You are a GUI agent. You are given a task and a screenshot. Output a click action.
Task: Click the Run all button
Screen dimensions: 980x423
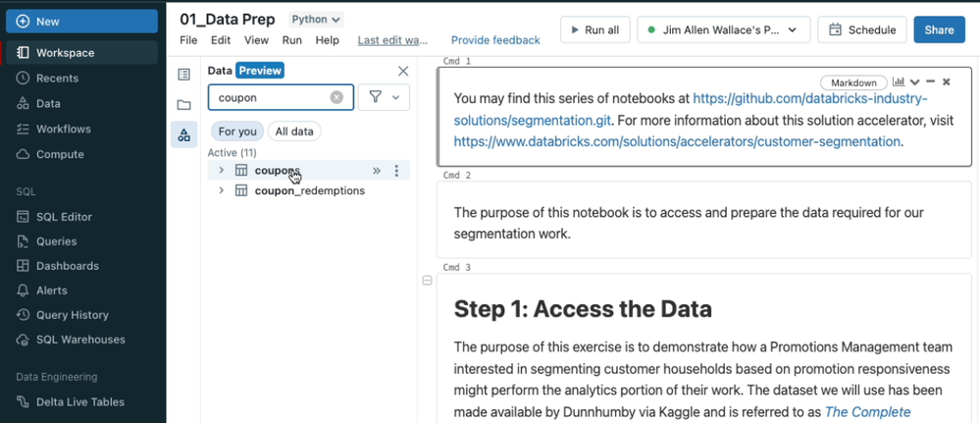pyautogui.click(x=594, y=29)
